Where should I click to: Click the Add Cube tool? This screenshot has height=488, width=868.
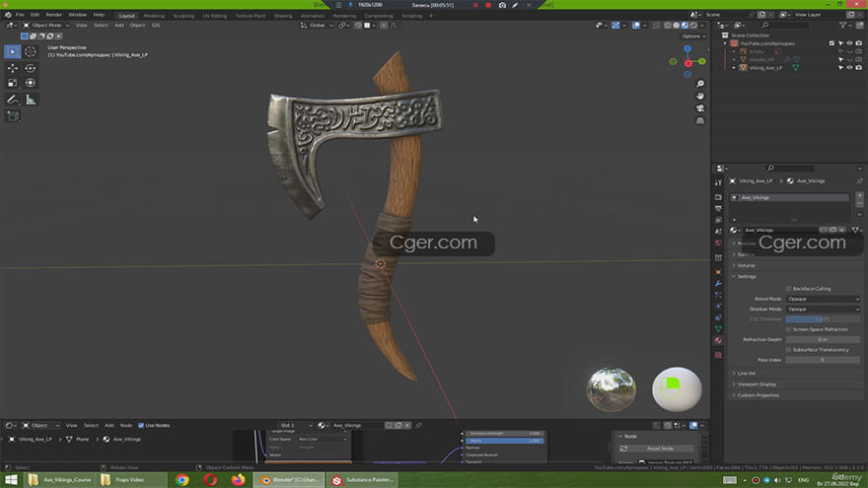tap(13, 116)
